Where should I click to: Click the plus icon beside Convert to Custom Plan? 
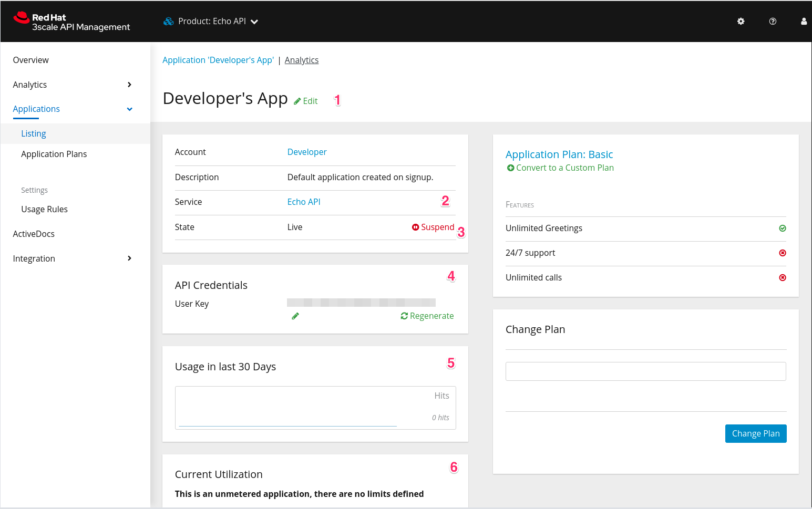pos(510,168)
